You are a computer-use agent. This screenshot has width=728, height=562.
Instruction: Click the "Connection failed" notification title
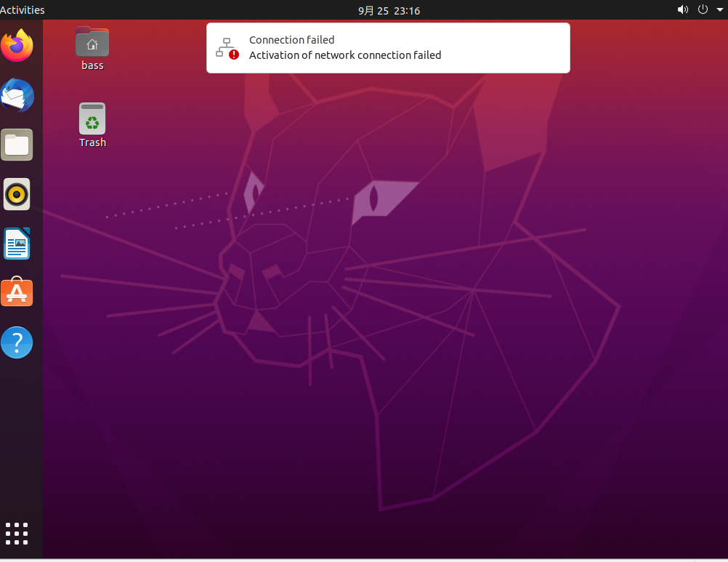click(291, 40)
